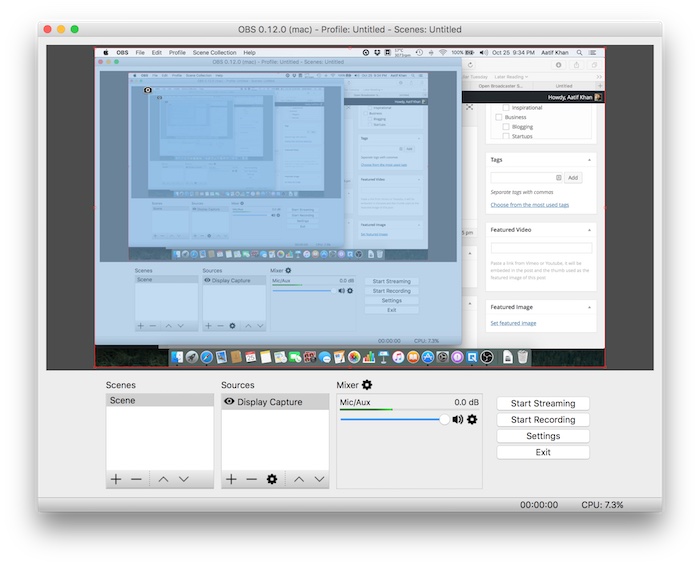
Task: Click the Spotlight magnifier in the captured menu bar
Action: click(579, 53)
